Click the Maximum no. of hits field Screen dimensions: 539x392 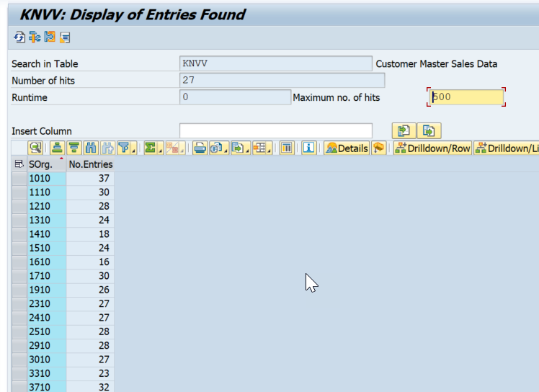coord(466,97)
